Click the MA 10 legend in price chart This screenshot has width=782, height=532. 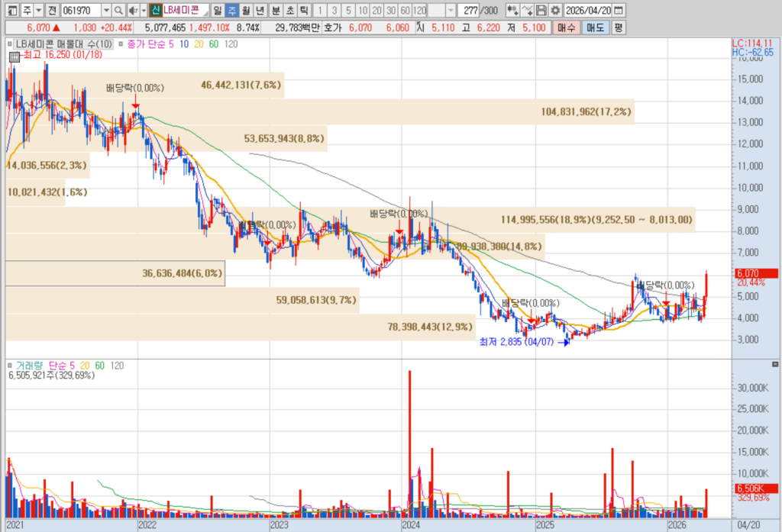pos(184,44)
